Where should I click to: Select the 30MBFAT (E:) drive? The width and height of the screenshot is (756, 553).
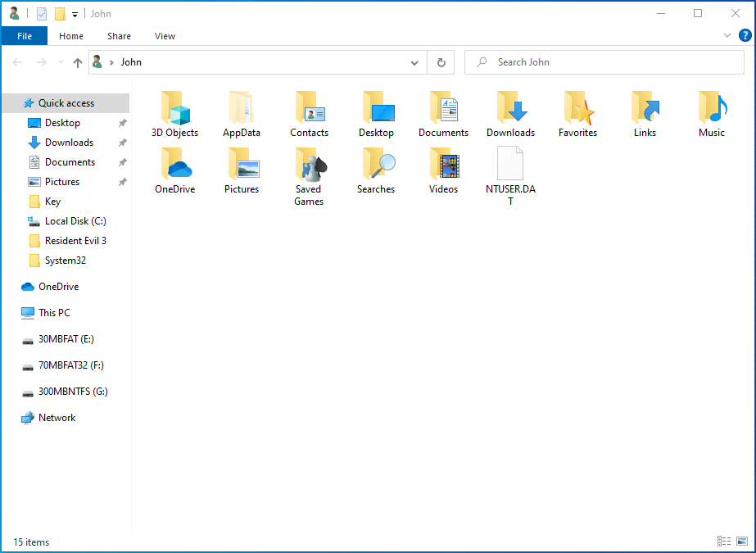(66, 339)
